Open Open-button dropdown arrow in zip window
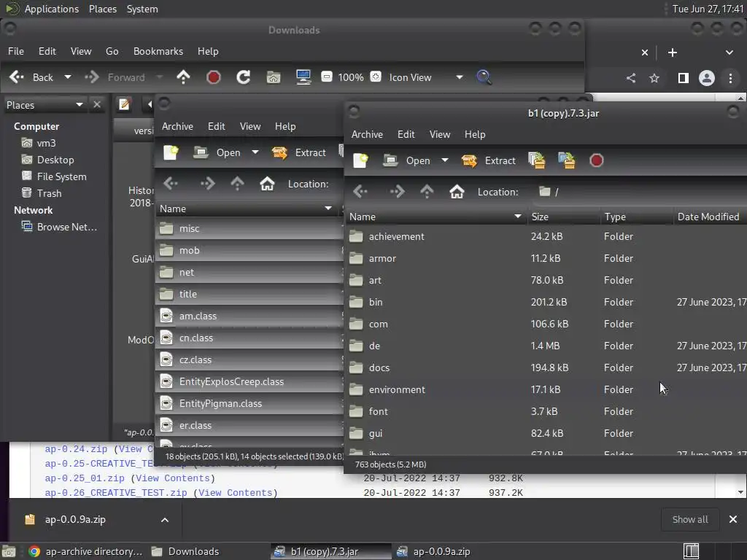This screenshot has width=747, height=560. click(x=255, y=152)
